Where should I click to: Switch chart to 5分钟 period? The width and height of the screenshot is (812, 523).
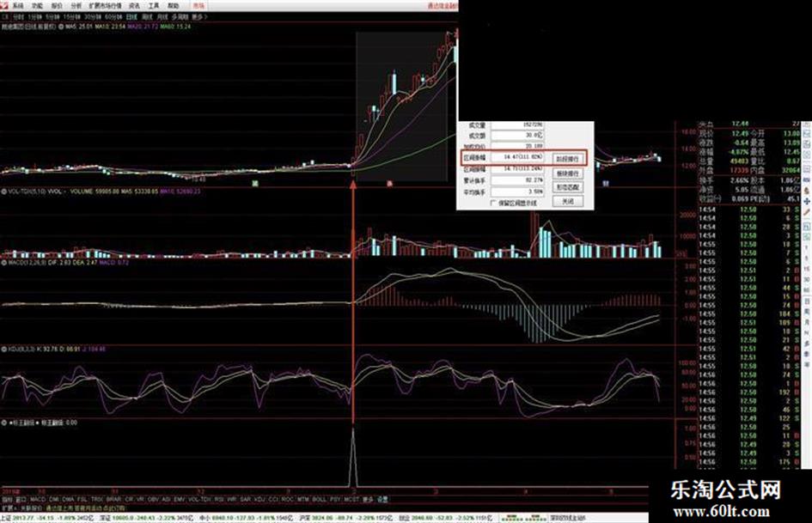[x=52, y=16]
